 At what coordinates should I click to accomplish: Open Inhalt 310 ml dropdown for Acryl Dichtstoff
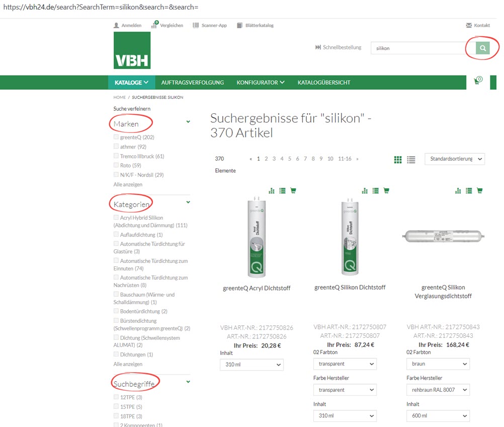[x=251, y=365]
